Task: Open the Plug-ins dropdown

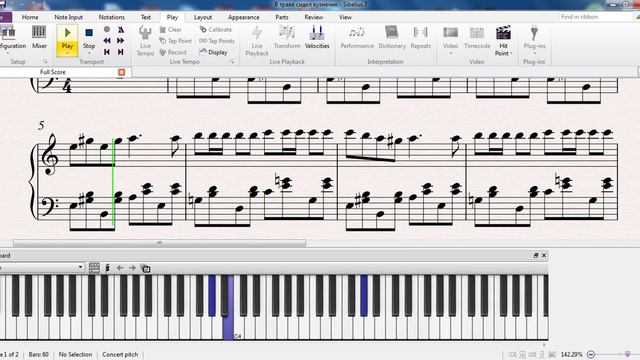Action: 534,40
